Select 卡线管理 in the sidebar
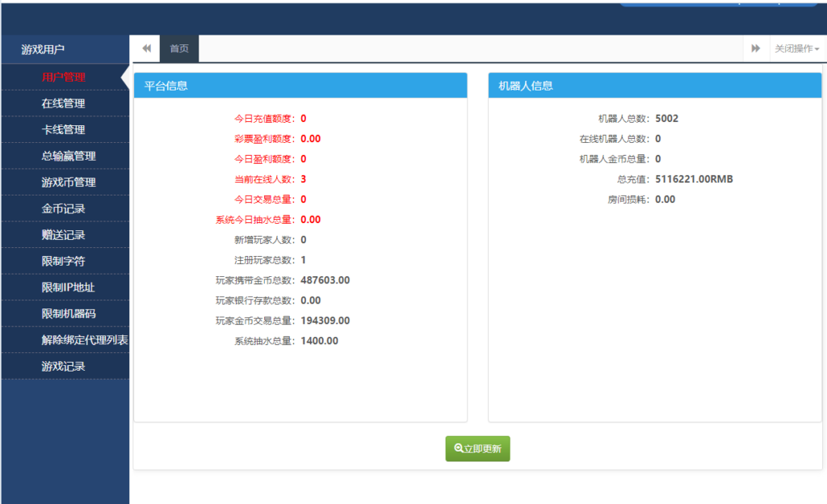Screen dimensions: 827x504 pyautogui.click(x=65, y=130)
